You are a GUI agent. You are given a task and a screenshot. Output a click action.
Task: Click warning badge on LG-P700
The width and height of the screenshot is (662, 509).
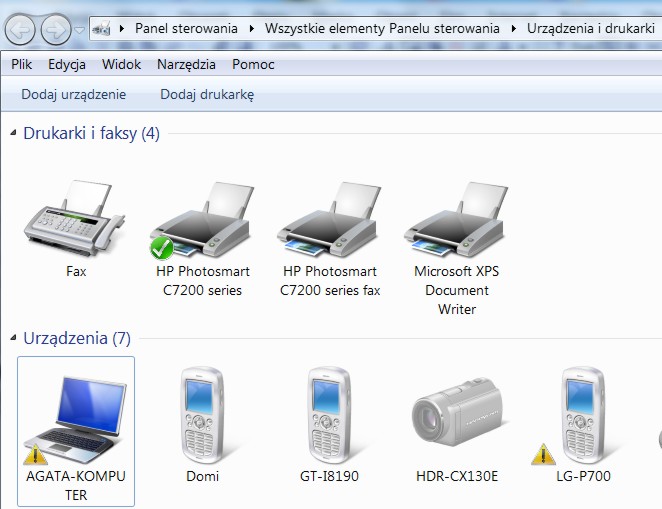tap(543, 455)
